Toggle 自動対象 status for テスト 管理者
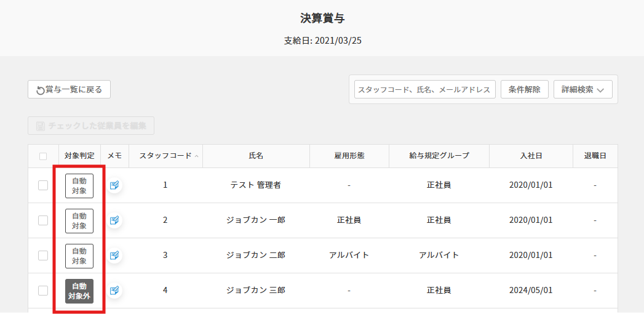Image resolution: width=644 pixels, height=314 pixels. click(x=79, y=185)
